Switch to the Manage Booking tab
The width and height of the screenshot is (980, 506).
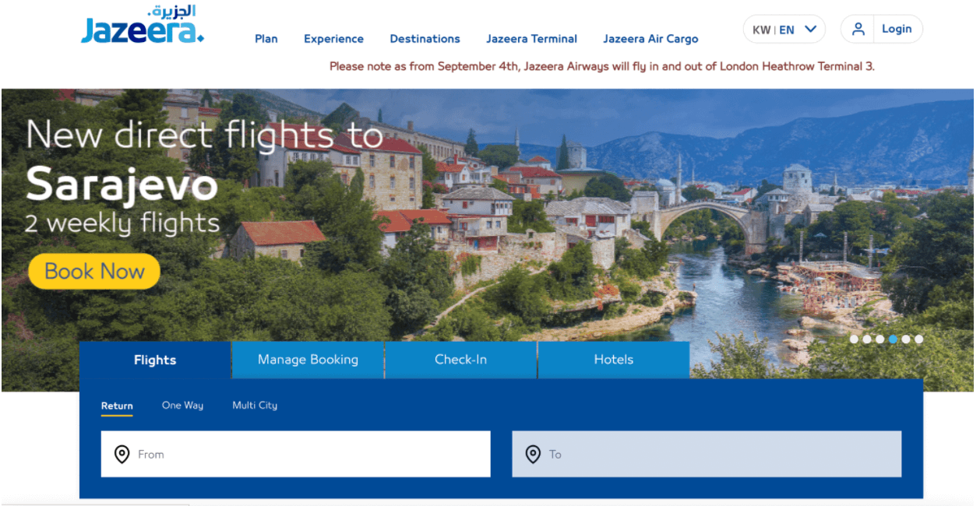coord(308,360)
